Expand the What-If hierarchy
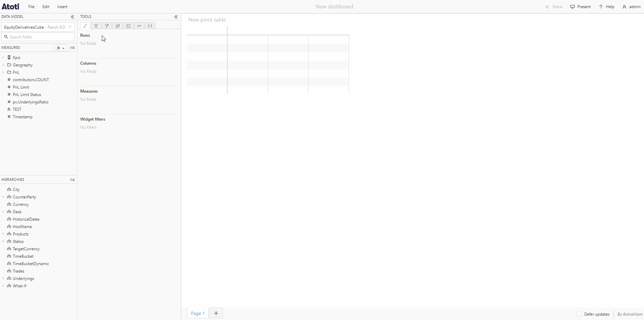The width and height of the screenshot is (644, 320). (x=3, y=286)
